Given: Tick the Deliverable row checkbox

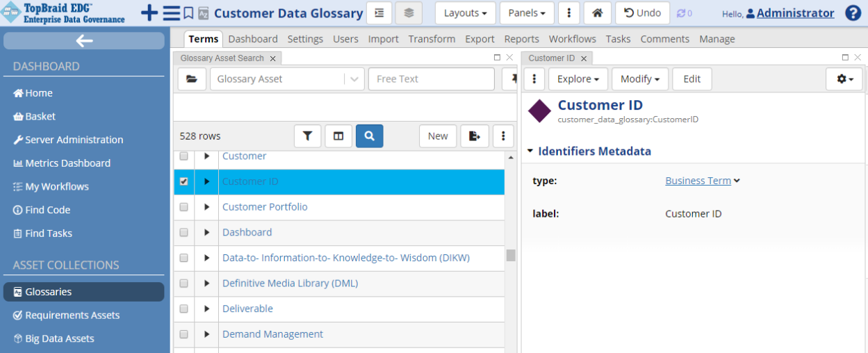Looking at the screenshot, I should pos(183,309).
